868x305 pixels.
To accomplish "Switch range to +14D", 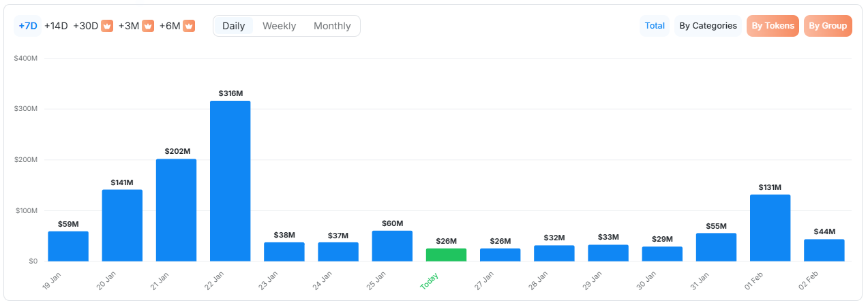I will click(x=56, y=26).
